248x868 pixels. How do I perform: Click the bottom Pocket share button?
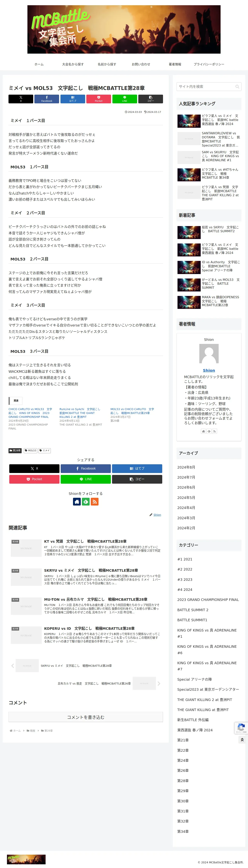[34, 479]
